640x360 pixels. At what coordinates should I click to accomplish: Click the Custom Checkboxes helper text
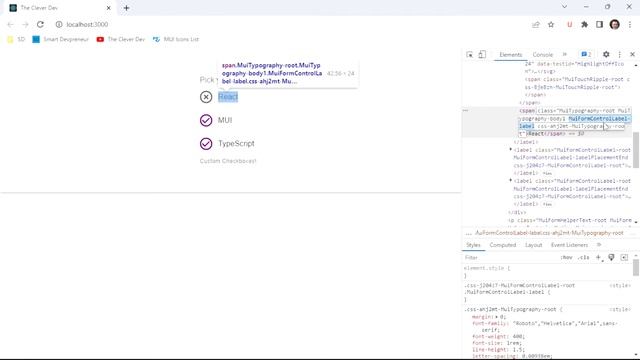(228, 161)
